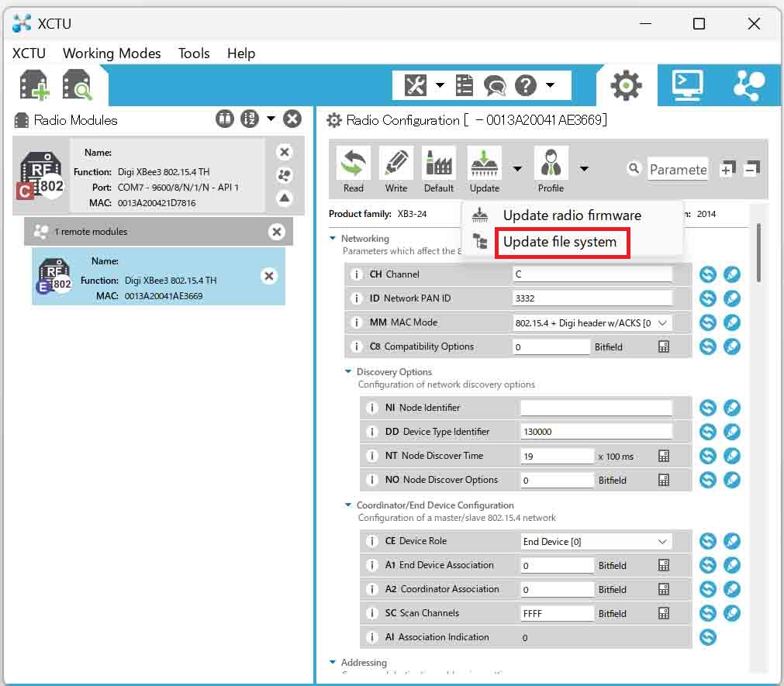Focus the Parameter search field

(679, 170)
